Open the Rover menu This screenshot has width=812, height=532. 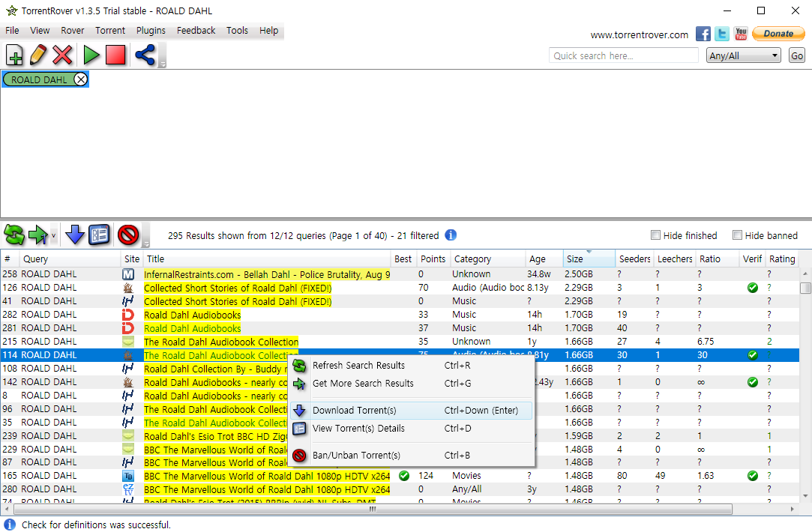point(73,31)
